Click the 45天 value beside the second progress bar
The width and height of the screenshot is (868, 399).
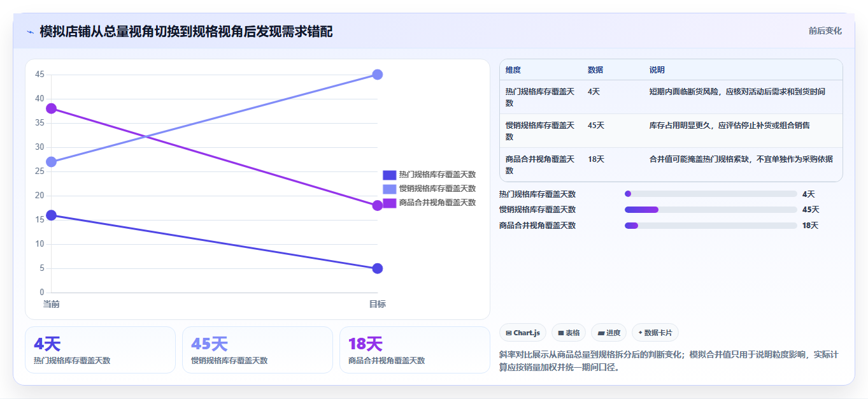(811, 210)
